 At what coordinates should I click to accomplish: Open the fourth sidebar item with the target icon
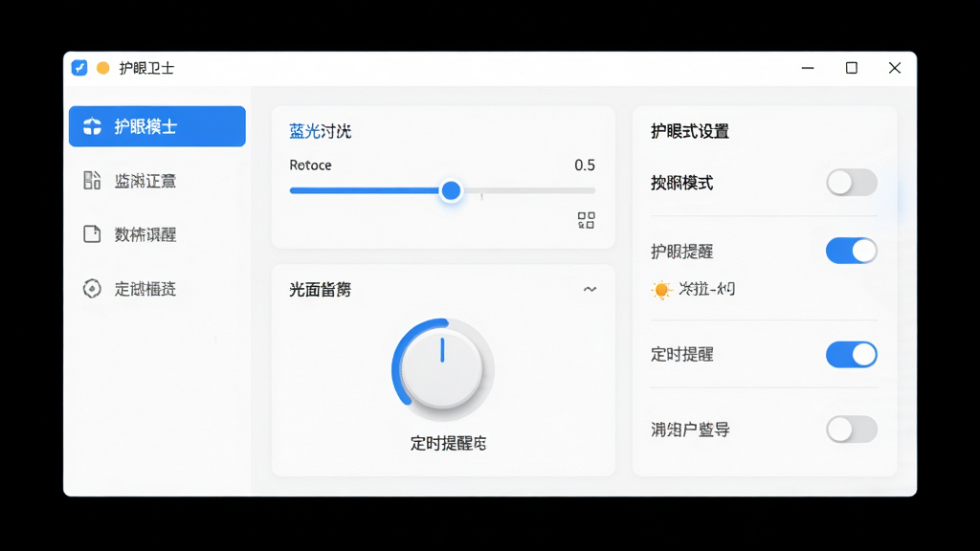tap(157, 289)
